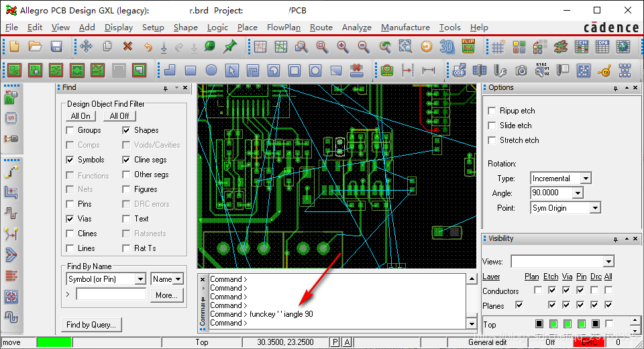Viewport: 644px width, 349px height.
Task: Click the green Top layer Etch swatch
Action: [554, 324]
